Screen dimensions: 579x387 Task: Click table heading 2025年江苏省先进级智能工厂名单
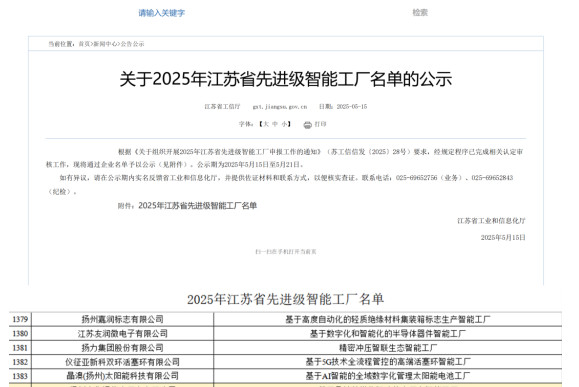click(285, 299)
